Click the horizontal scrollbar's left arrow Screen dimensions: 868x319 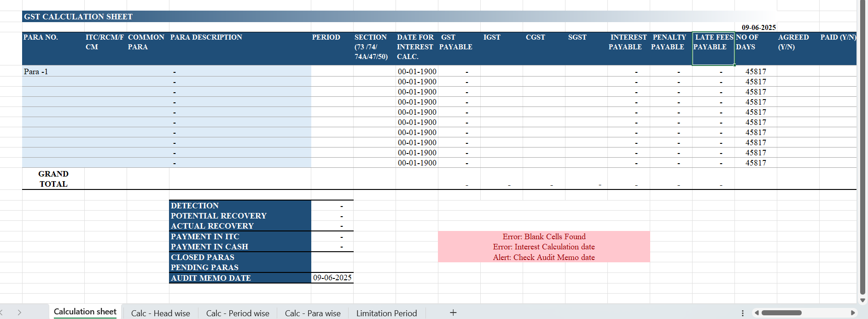pyautogui.click(x=756, y=313)
